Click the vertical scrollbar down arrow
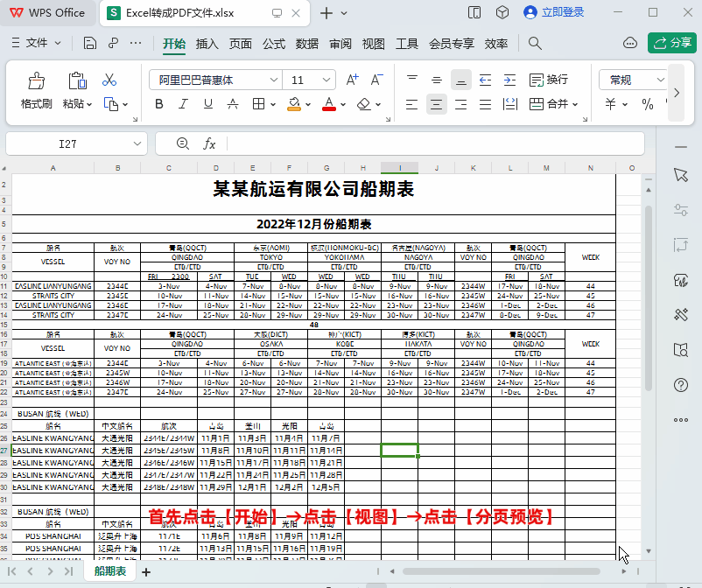The height and width of the screenshot is (588, 702). (x=649, y=551)
